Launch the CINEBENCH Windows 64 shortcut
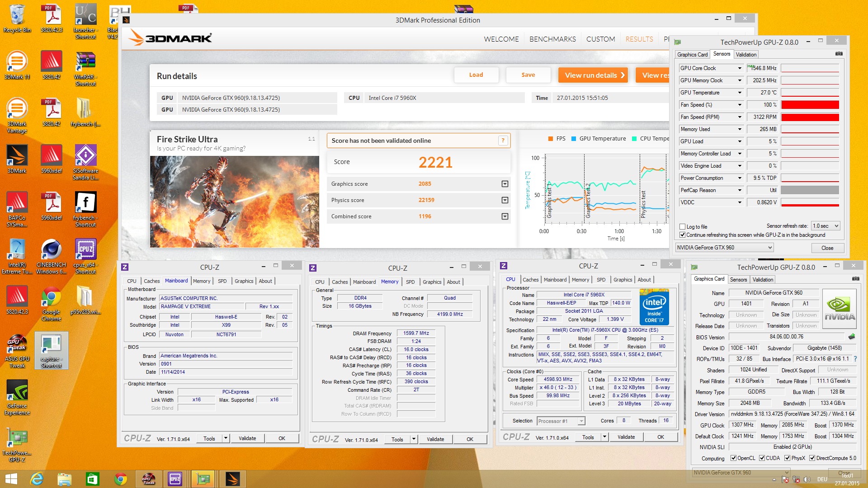Screen dimensions: 868x488 pos(51,256)
